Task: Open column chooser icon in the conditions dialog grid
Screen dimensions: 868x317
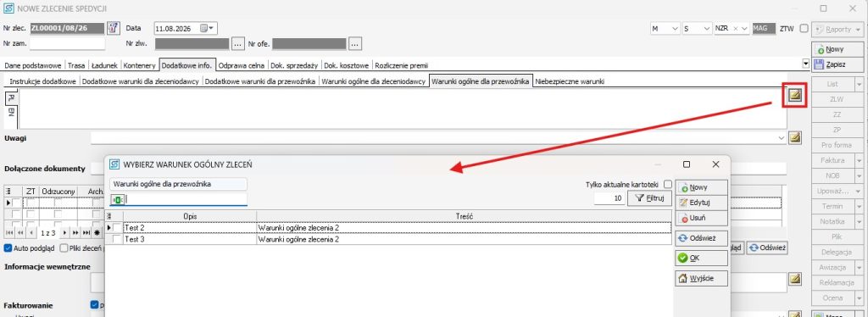Action: pos(109,216)
